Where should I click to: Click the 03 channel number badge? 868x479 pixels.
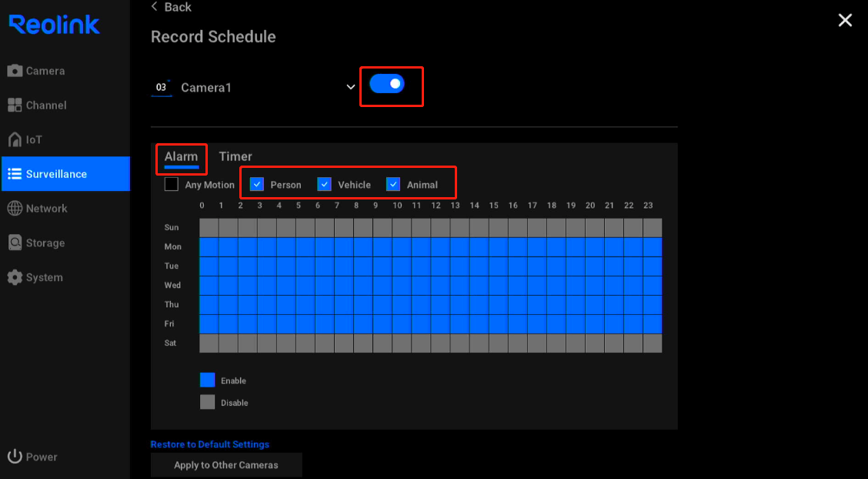[x=161, y=88]
